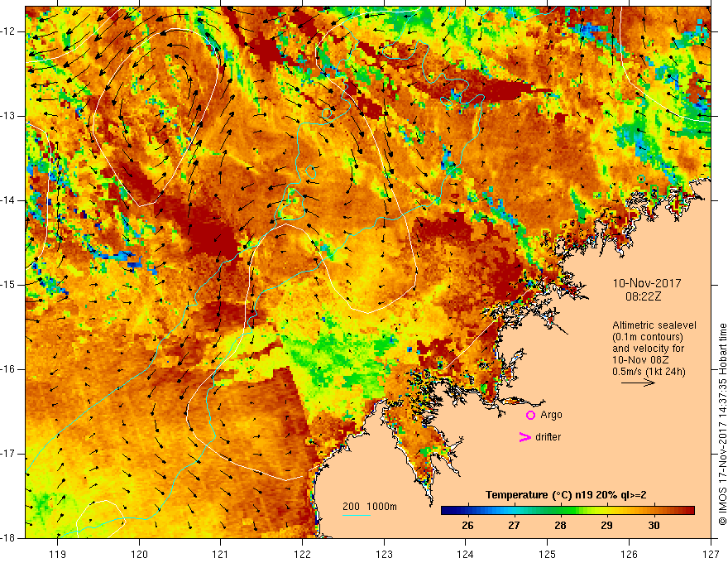Click latitude axis label '-13'
Viewport: 728px width, 563px height.
click(x=8, y=116)
